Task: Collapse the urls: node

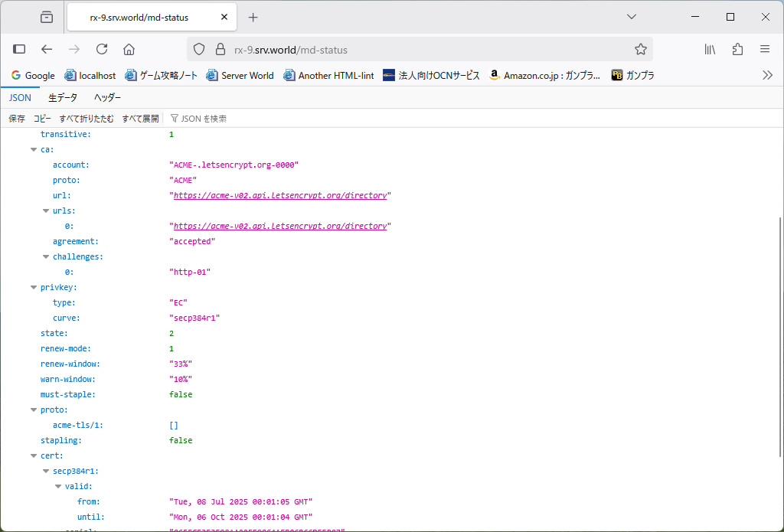Action: 45,211
